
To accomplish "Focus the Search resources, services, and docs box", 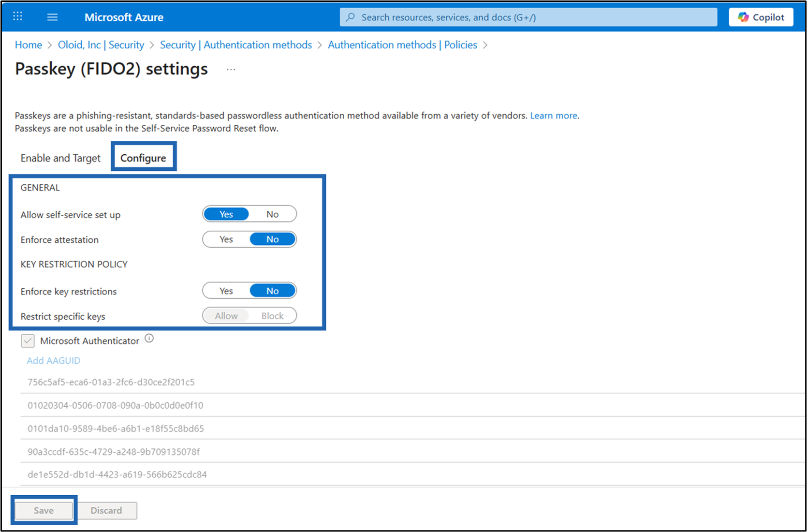I will point(528,17).
